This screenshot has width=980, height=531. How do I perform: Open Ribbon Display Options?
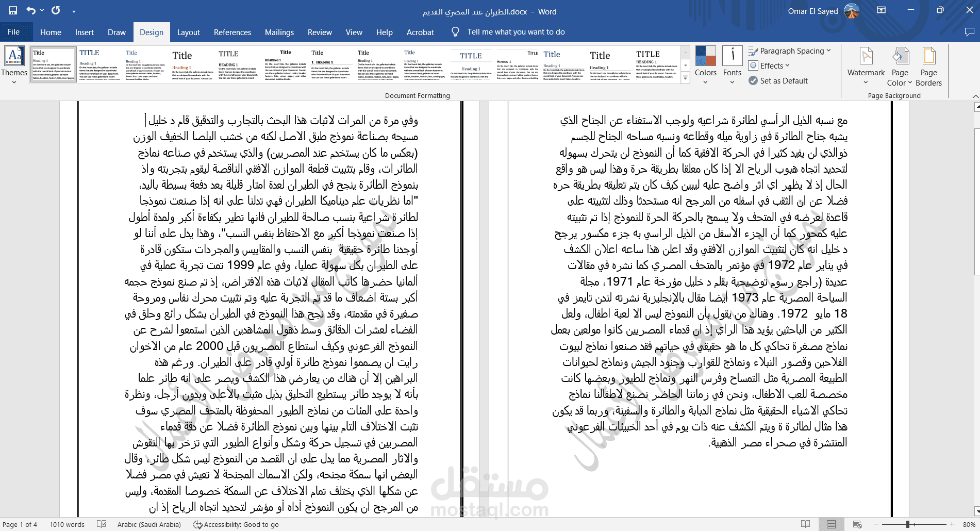tap(882, 10)
